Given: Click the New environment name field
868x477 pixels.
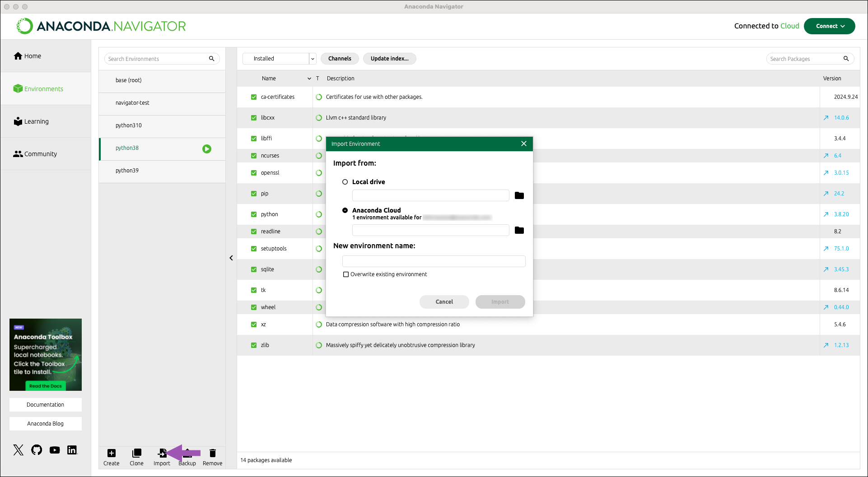Looking at the screenshot, I should (x=434, y=261).
